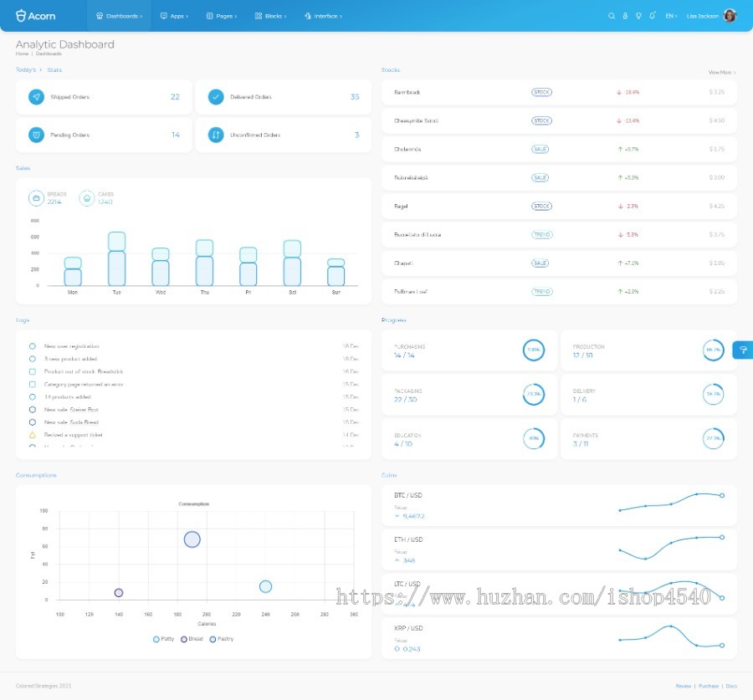Click the Production progress circle

coord(713,350)
